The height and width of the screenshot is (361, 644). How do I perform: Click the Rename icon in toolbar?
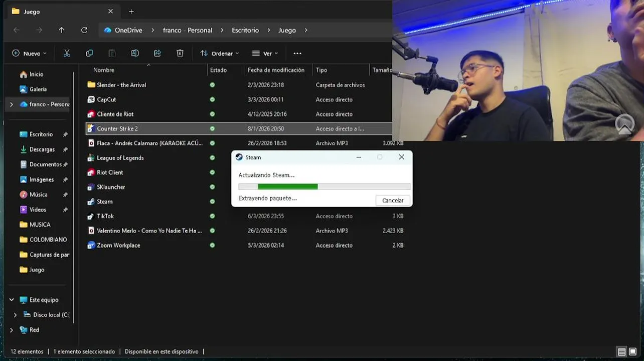tap(134, 54)
